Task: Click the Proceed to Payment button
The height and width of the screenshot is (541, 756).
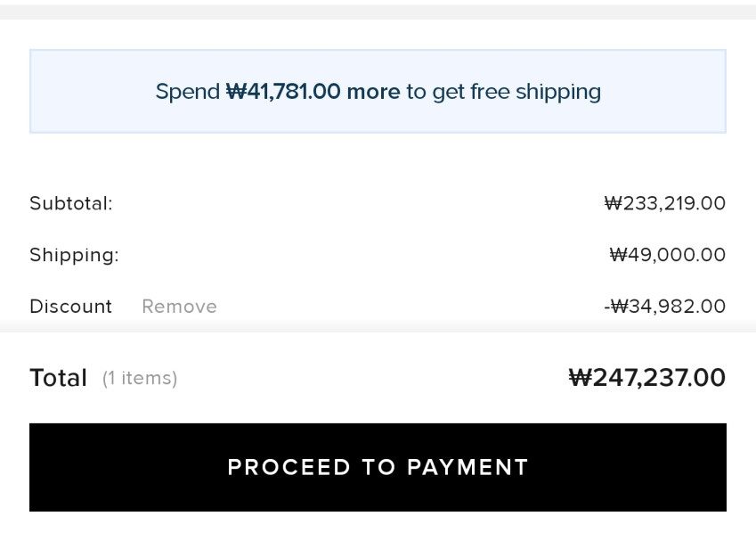Action: coord(378,467)
